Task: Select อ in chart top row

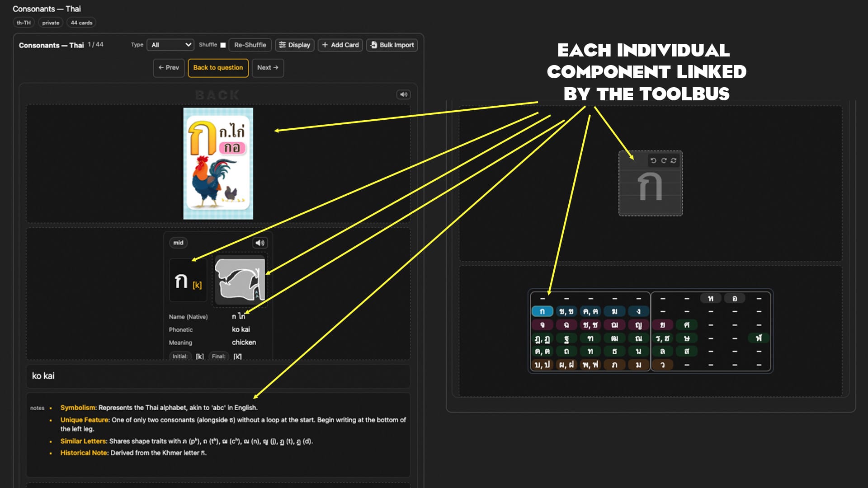Action: pos(735,298)
